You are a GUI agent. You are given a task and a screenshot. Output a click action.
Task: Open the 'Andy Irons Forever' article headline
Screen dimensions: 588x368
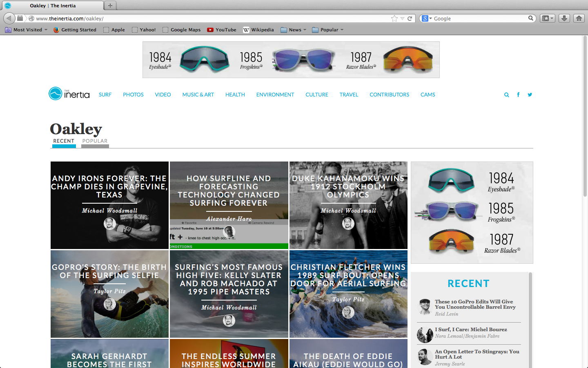(109, 186)
